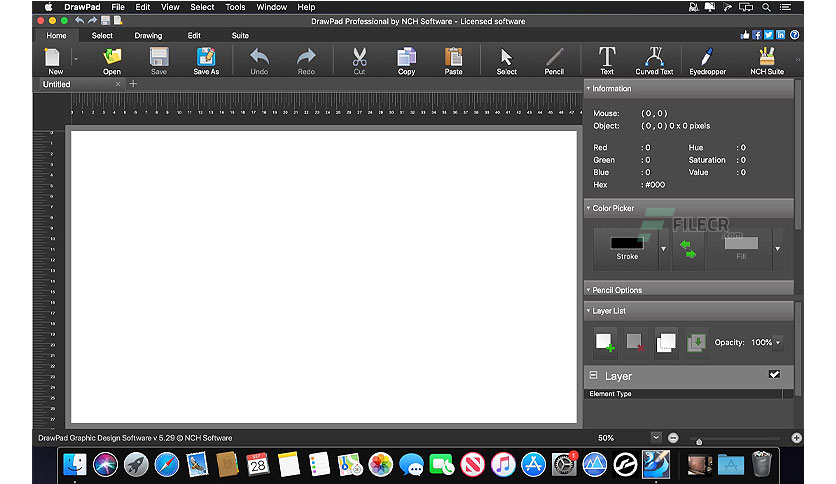Open a file with the Open icon
The image size is (836, 484).
pyautogui.click(x=112, y=61)
